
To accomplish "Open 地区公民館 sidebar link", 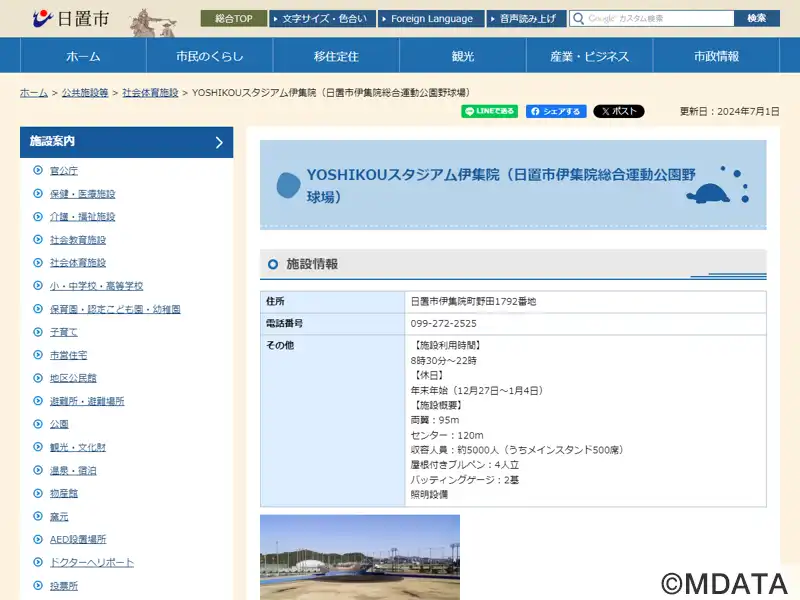I will pos(73,378).
